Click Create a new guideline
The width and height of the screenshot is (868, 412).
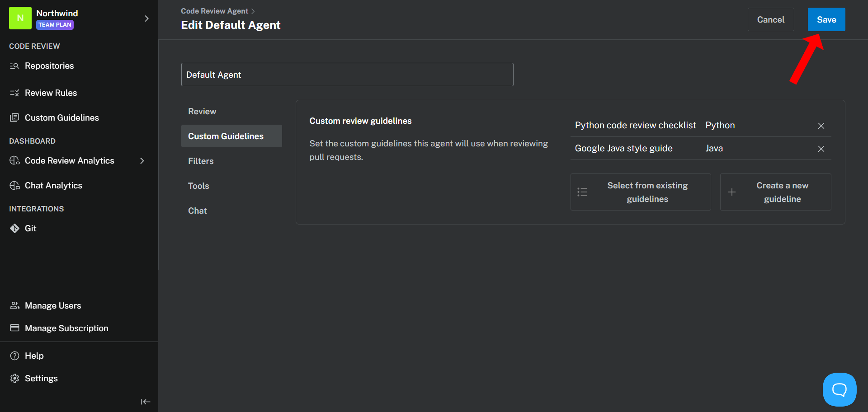775,192
